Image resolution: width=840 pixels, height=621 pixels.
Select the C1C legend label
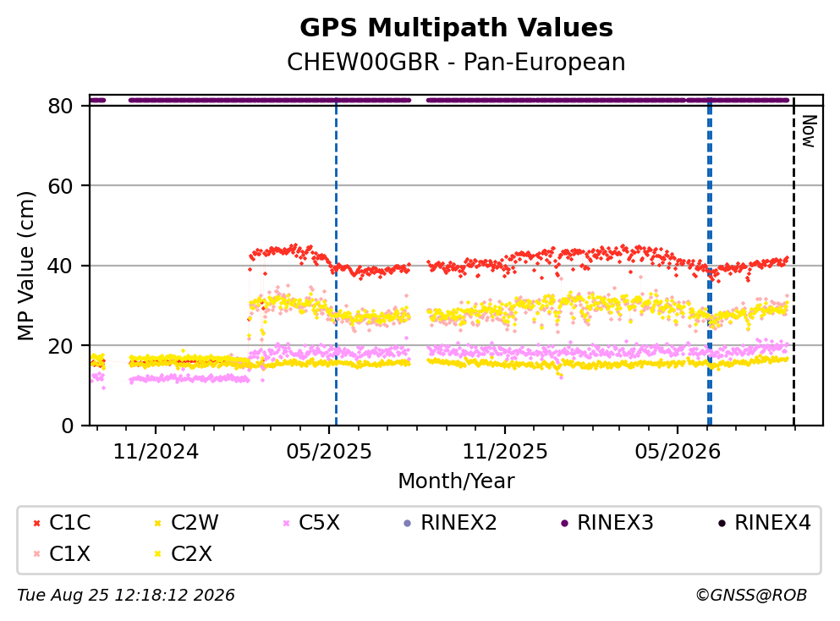coord(69,523)
